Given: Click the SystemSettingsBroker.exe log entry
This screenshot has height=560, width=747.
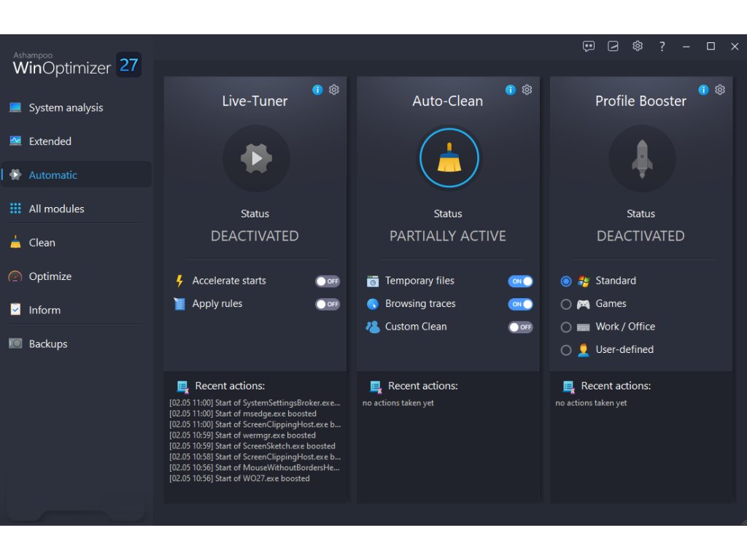Looking at the screenshot, I should pyautogui.click(x=255, y=402).
